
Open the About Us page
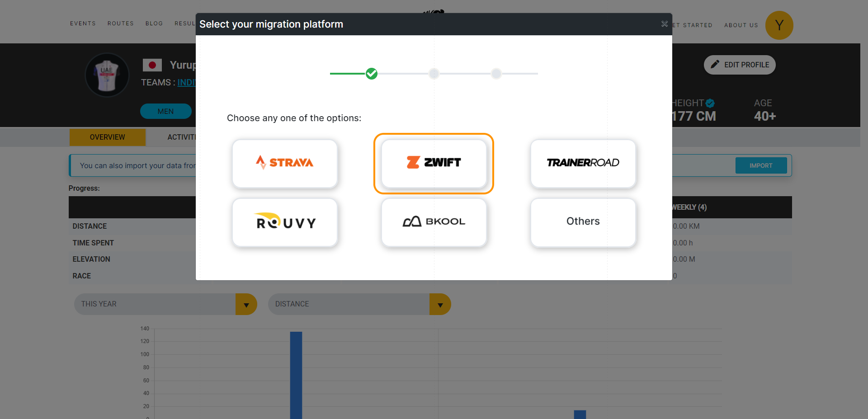point(741,25)
